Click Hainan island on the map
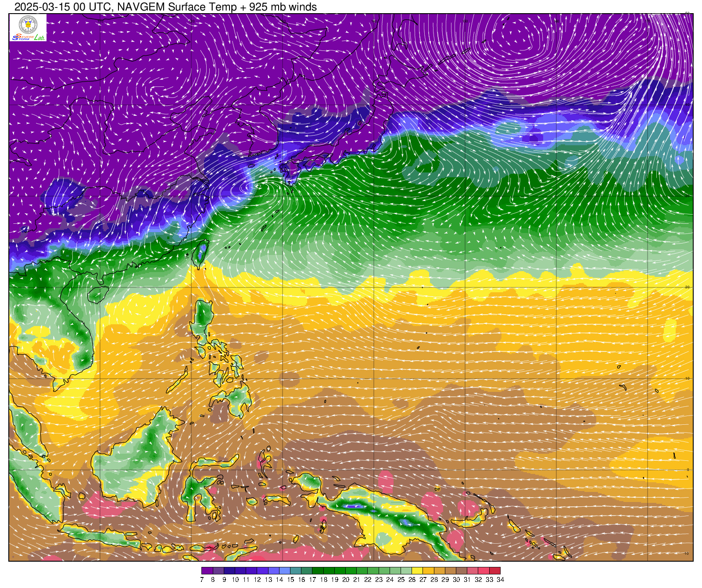The height and width of the screenshot is (588, 702). point(98,294)
